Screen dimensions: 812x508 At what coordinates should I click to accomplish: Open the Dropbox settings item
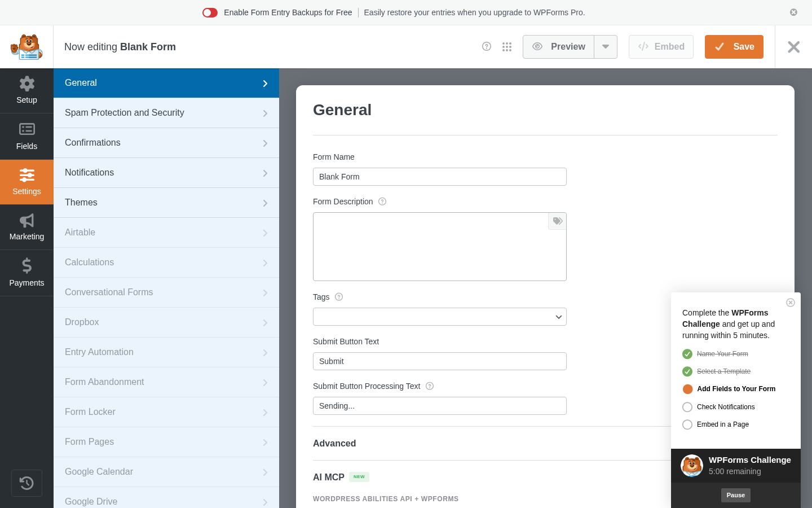pos(166,322)
